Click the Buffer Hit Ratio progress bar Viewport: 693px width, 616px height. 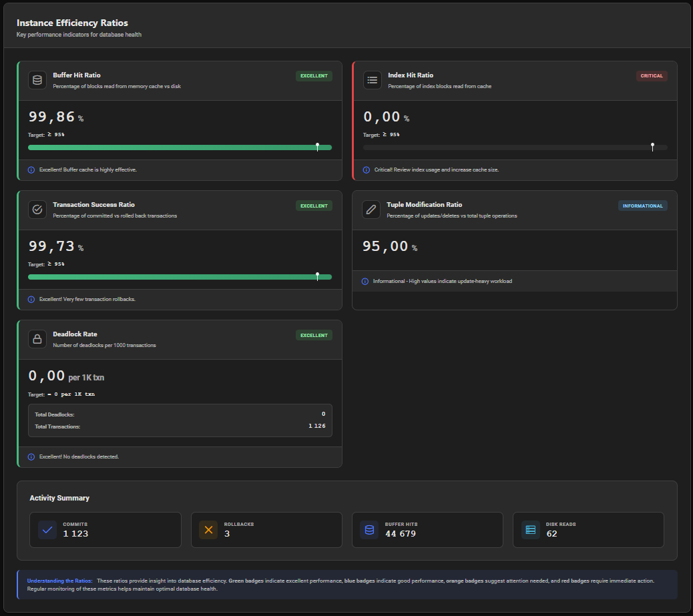coord(180,147)
